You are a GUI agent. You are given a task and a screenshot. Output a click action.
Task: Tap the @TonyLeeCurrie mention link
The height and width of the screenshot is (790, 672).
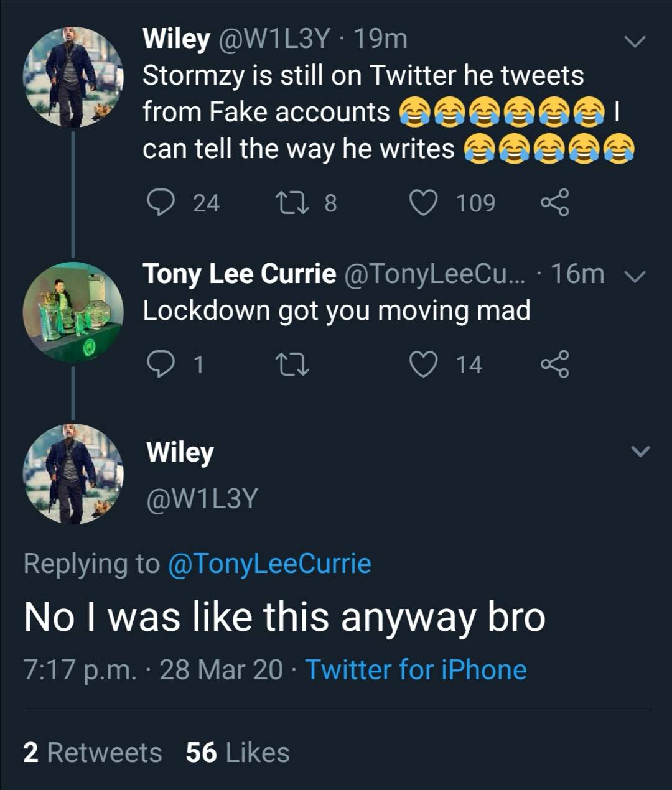click(269, 564)
